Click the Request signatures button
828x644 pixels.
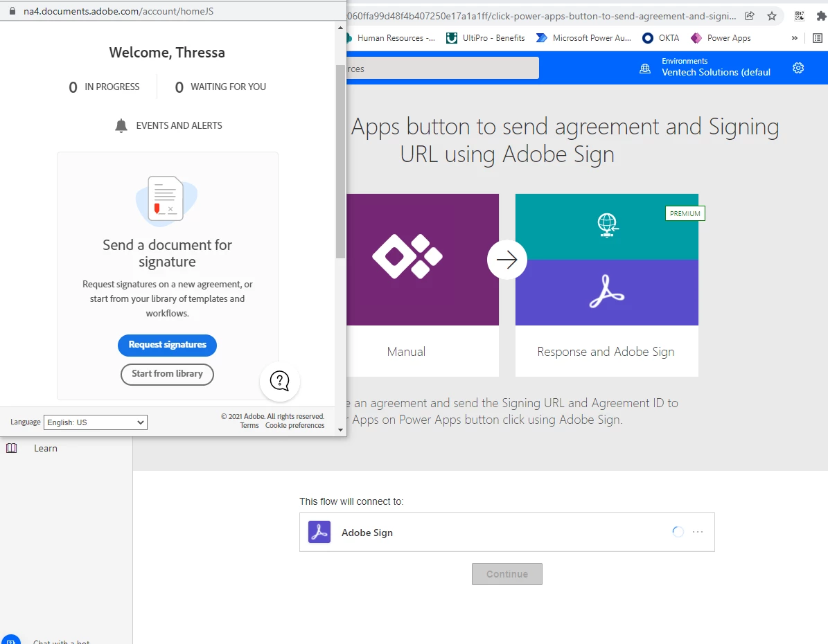(167, 345)
